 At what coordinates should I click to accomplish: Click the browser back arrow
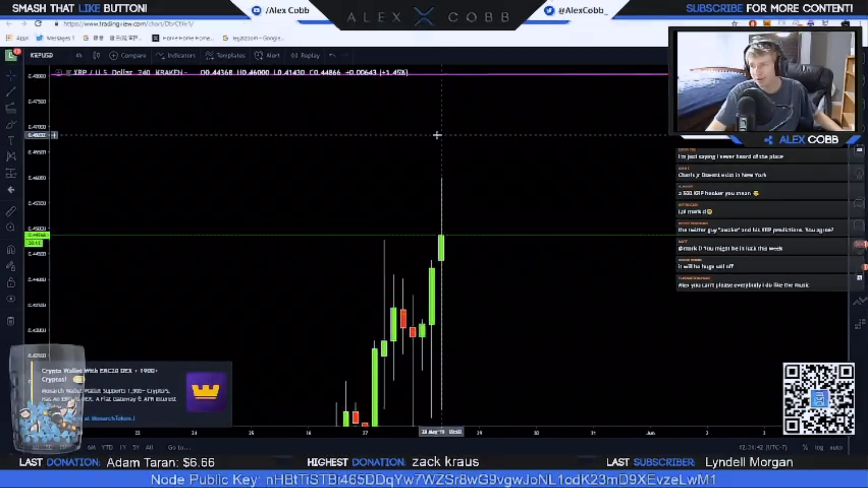point(9,23)
